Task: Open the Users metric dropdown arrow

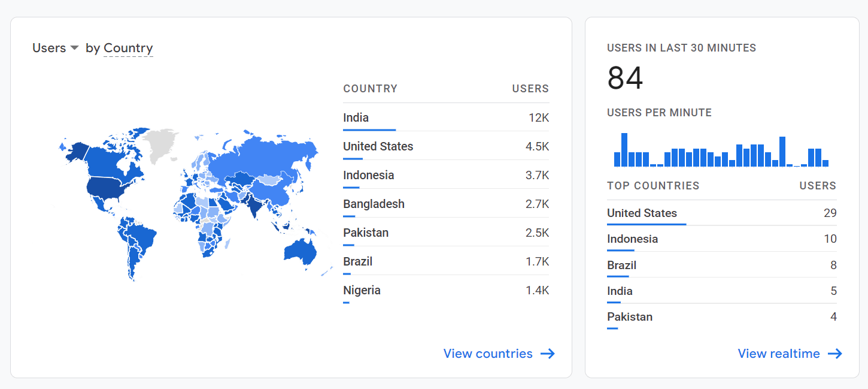Action: point(74,48)
